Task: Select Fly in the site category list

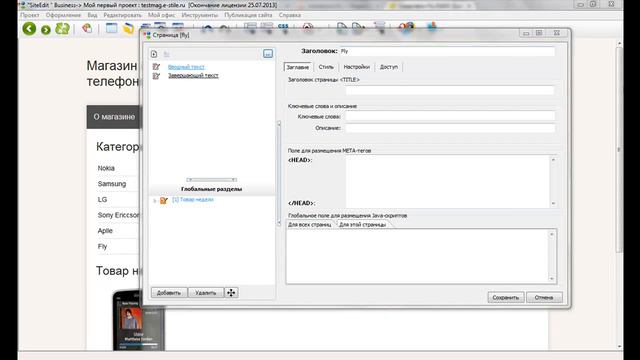Action: pos(102,246)
